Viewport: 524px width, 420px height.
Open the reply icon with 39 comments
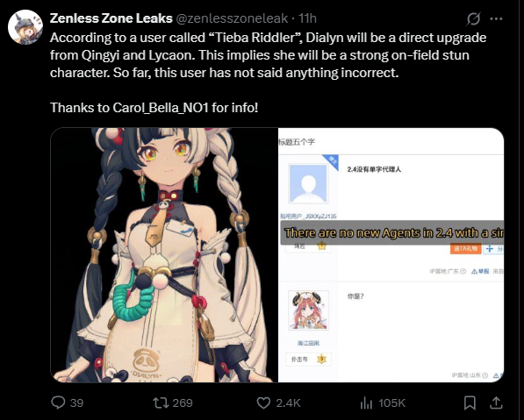coord(58,402)
